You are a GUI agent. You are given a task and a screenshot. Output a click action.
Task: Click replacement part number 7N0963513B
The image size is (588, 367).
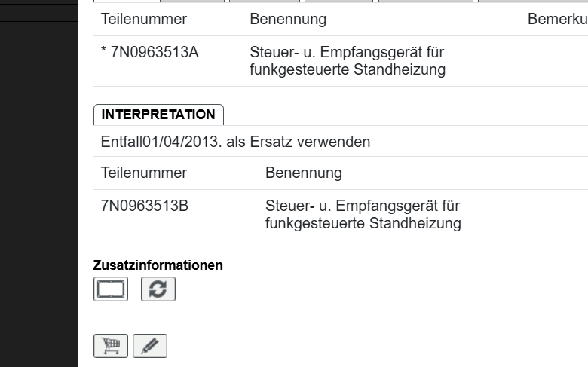coord(145,206)
